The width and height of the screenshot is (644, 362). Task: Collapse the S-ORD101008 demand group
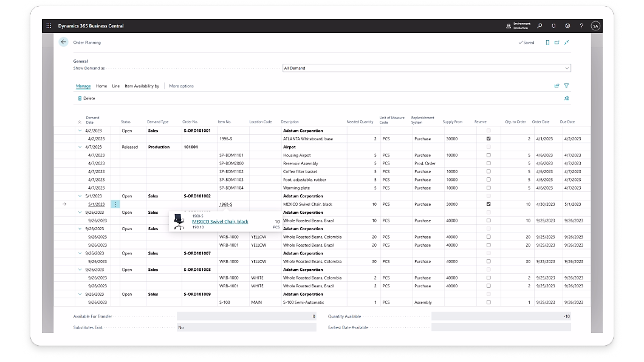[80, 270]
